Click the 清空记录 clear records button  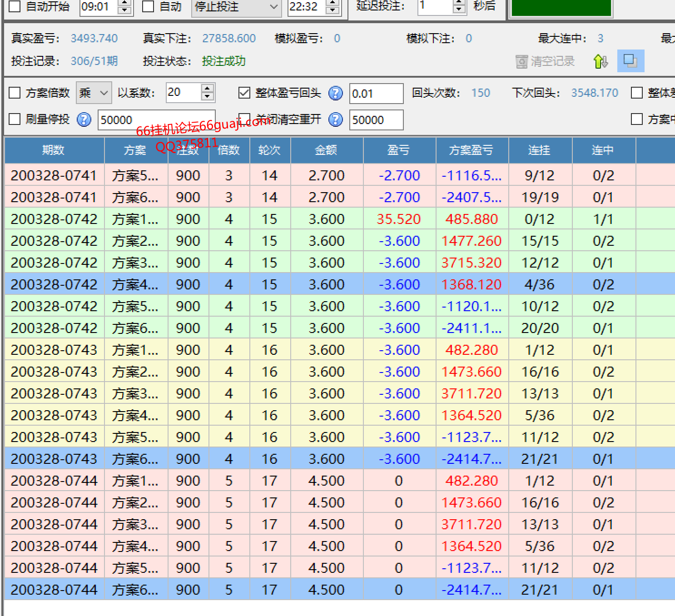546,61
